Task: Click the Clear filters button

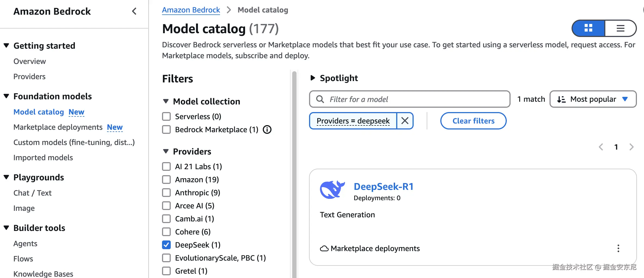Action: [x=473, y=121]
